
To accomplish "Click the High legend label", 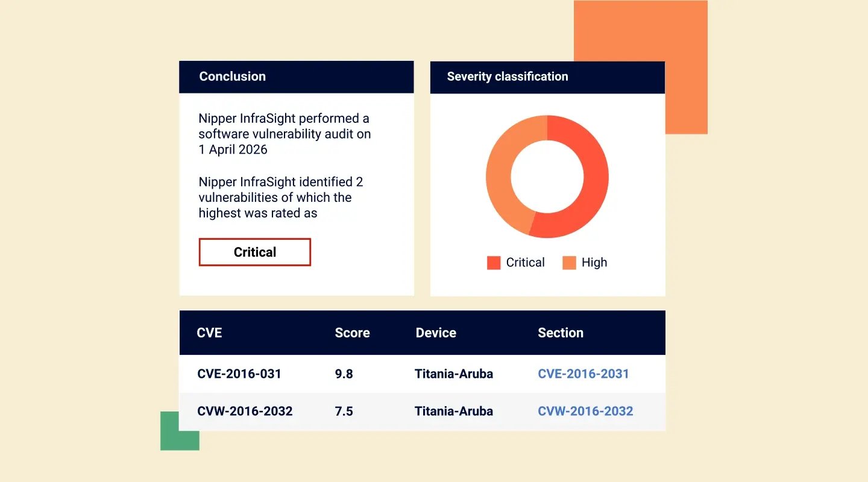I will [x=594, y=263].
